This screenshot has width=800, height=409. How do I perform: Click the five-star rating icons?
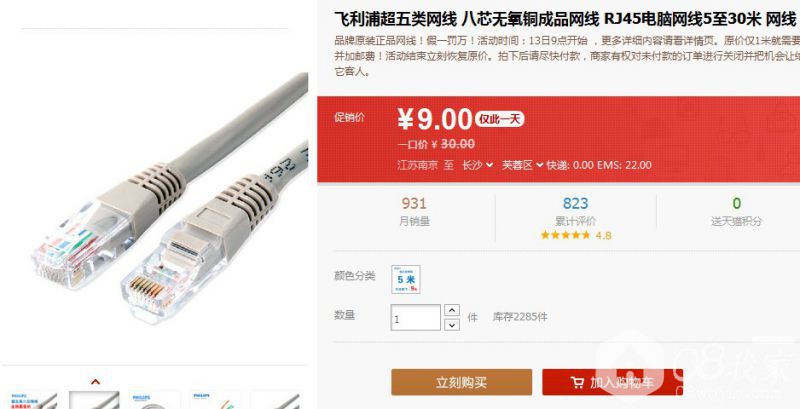click(x=565, y=235)
